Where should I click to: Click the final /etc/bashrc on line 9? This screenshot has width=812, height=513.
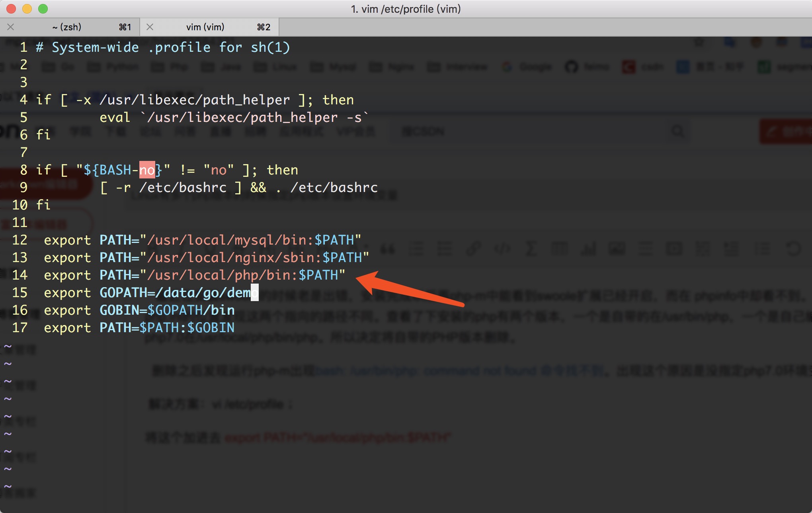coord(334,188)
